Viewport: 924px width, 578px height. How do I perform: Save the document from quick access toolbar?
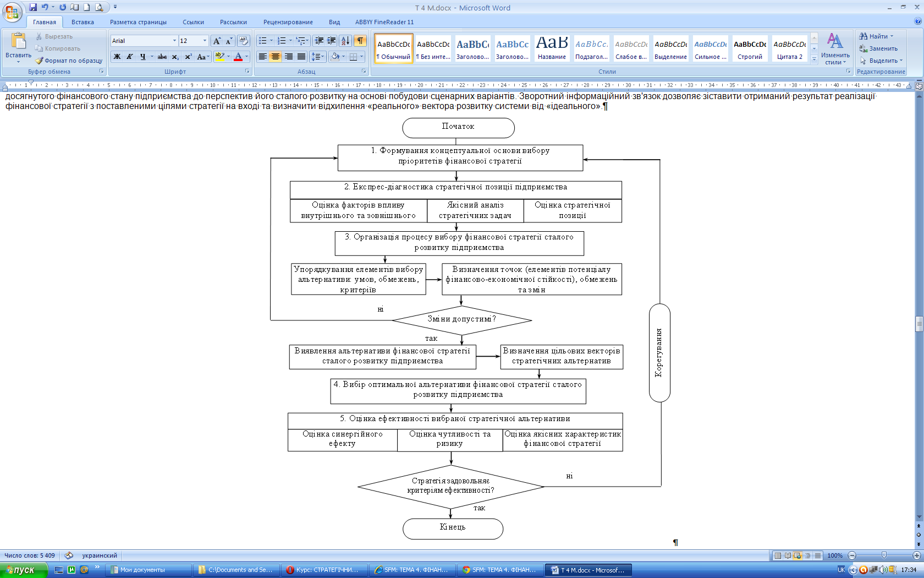pos(33,7)
